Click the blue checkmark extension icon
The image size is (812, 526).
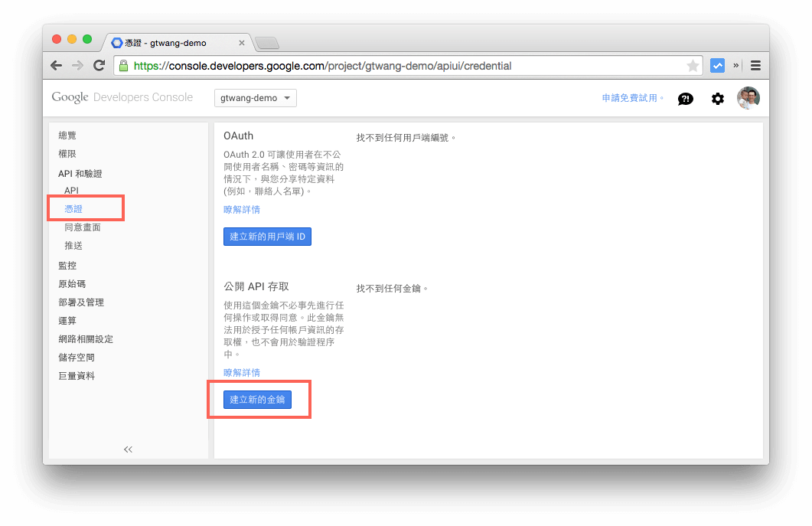717,65
